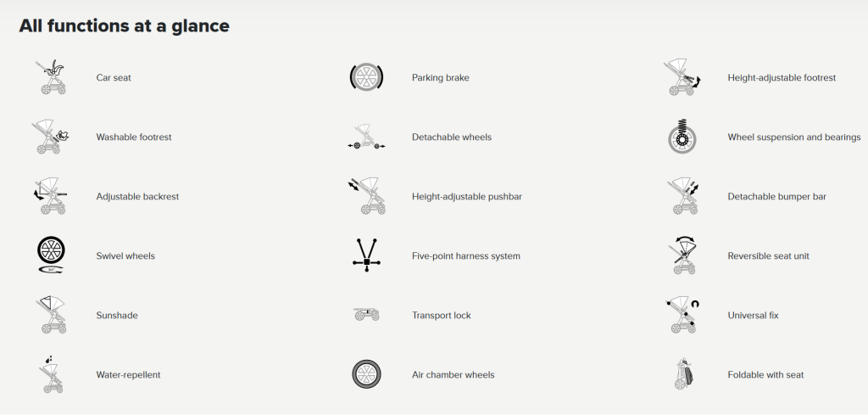Click the "All functions at a glance" heading

pyautogui.click(x=124, y=25)
